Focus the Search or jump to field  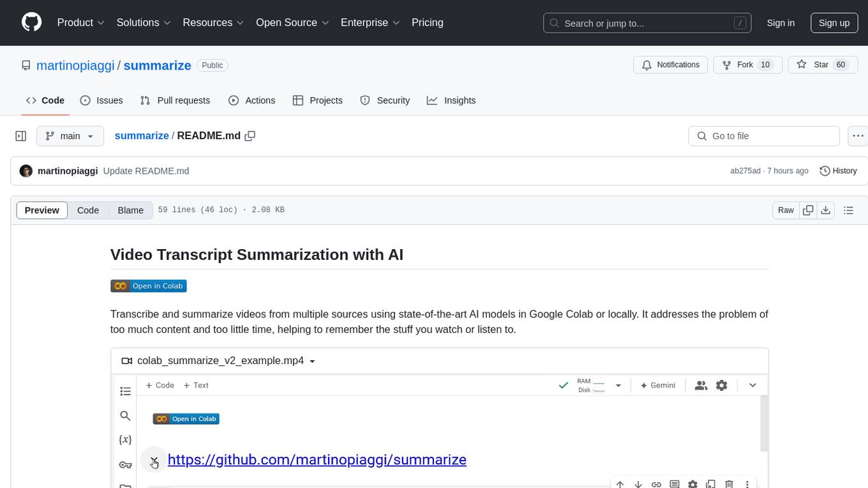coord(648,23)
